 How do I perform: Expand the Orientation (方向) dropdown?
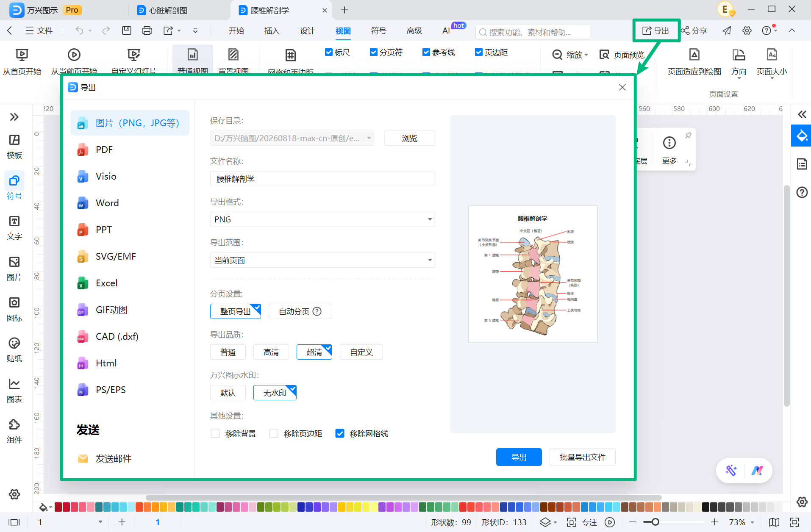[x=739, y=78]
